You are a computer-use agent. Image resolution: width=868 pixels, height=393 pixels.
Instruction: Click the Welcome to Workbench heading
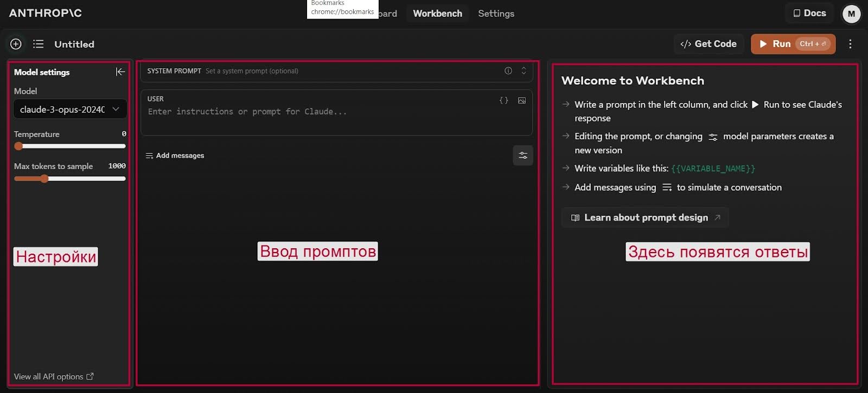633,81
